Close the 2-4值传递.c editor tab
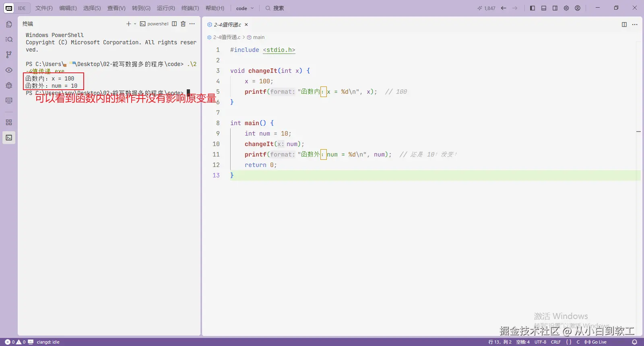The image size is (644, 346). [246, 25]
